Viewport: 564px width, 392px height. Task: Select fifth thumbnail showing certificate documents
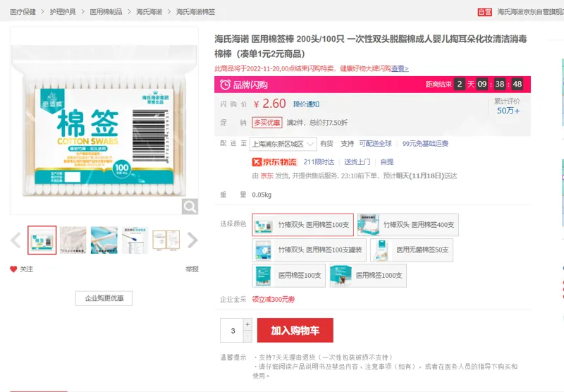coord(166,240)
